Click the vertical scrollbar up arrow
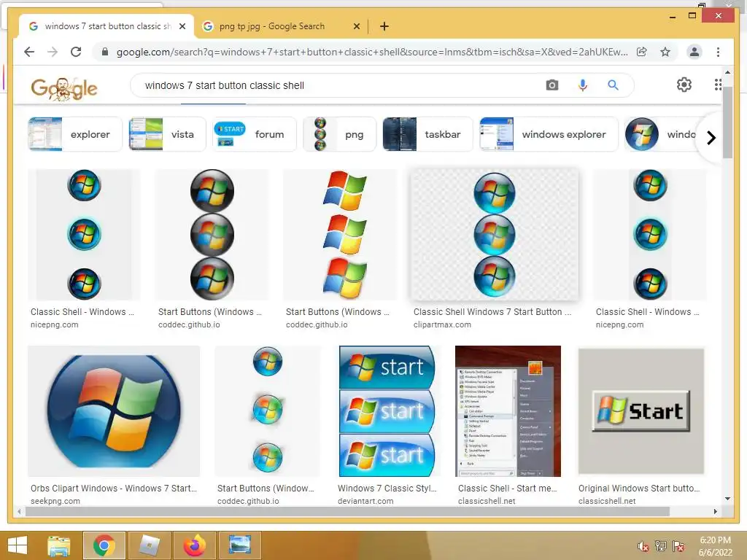 727,72
